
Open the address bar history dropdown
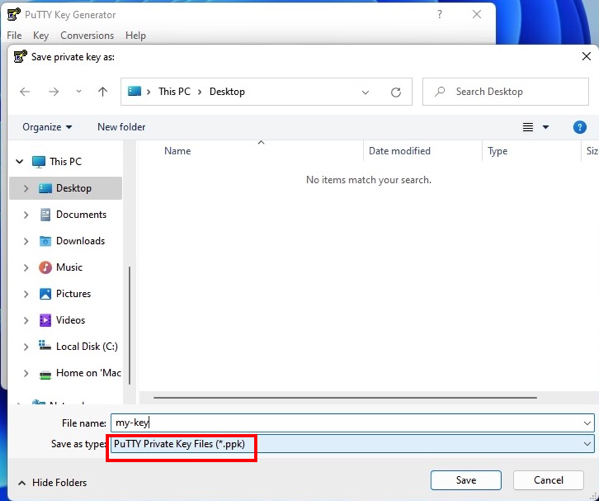365,92
